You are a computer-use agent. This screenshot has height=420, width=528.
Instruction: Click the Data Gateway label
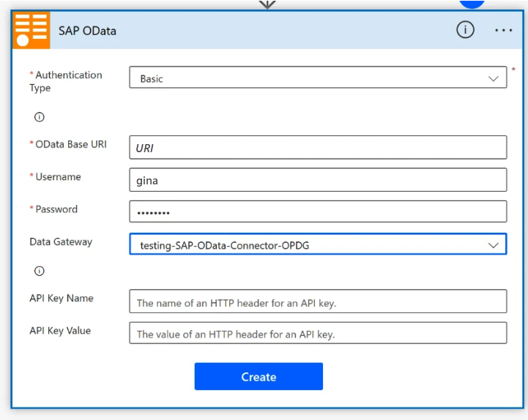click(x=61, y=241)
